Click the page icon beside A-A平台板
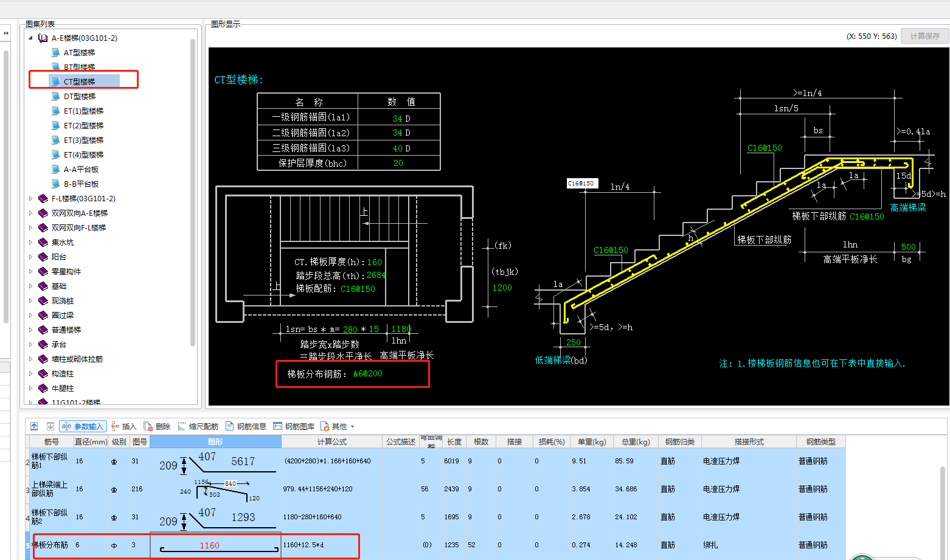 [x=55, y=169]
